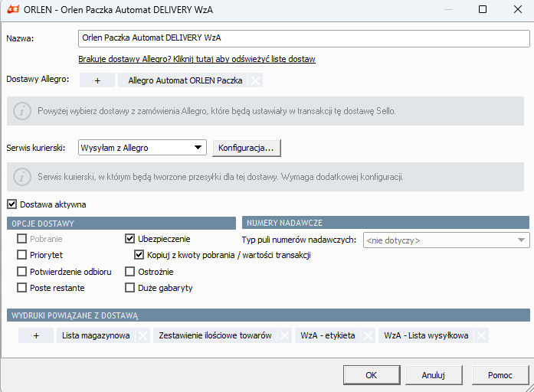
Task: Enable Potwierdzenie odbioru option
Action: 21,272
